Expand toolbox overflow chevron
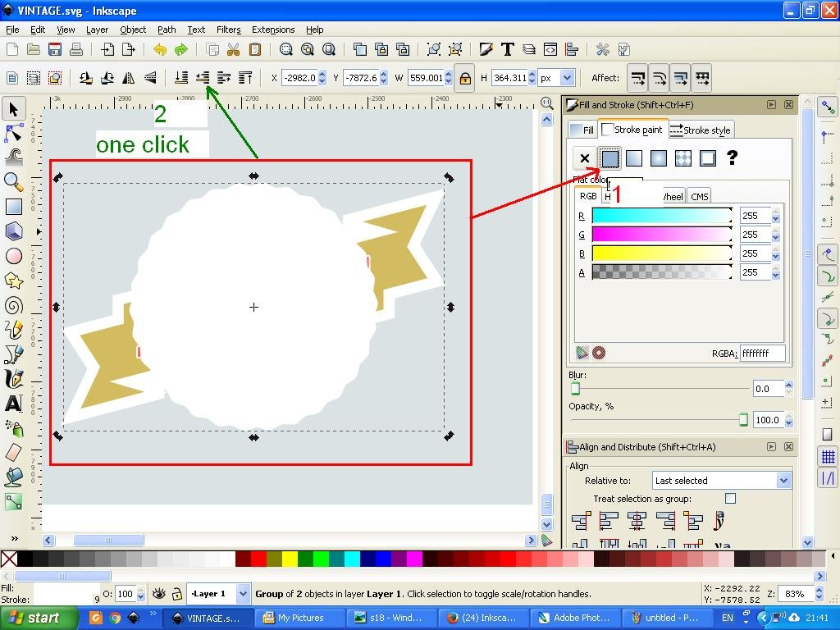Image resolution: width=840 pixels, height=630 pixels. point(14,538)
